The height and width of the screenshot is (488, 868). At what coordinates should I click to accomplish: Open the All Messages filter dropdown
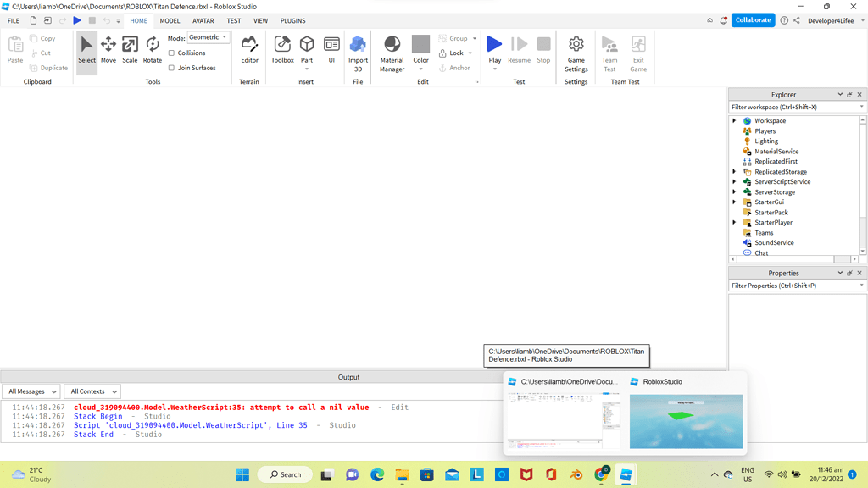(x=31, y=391)
